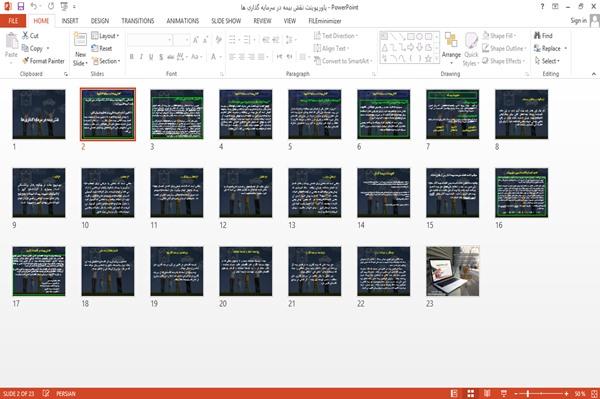This screenshot has width=600, height=399.
Task: Open the DESIGN ribbon tab
Action: (x=99, y=21)
